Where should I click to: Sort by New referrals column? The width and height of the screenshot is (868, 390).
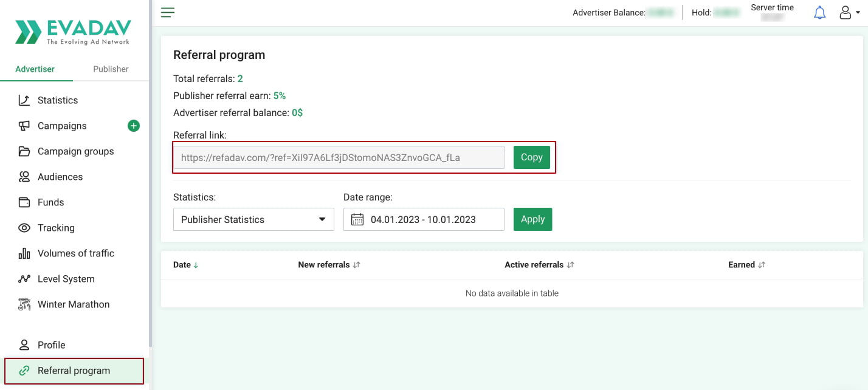(x=329, y=265)
